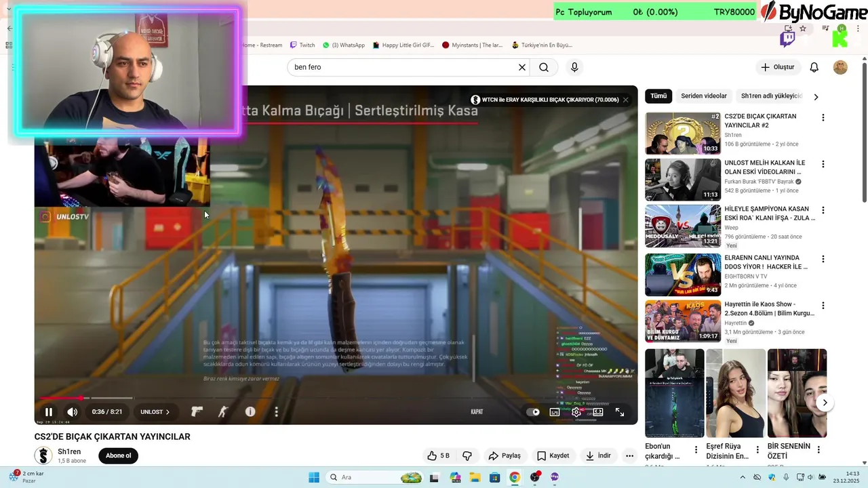This screenshot has height=488, width=868.
Task: Enter fullscreen mode in player
Action: click(620, 411)
